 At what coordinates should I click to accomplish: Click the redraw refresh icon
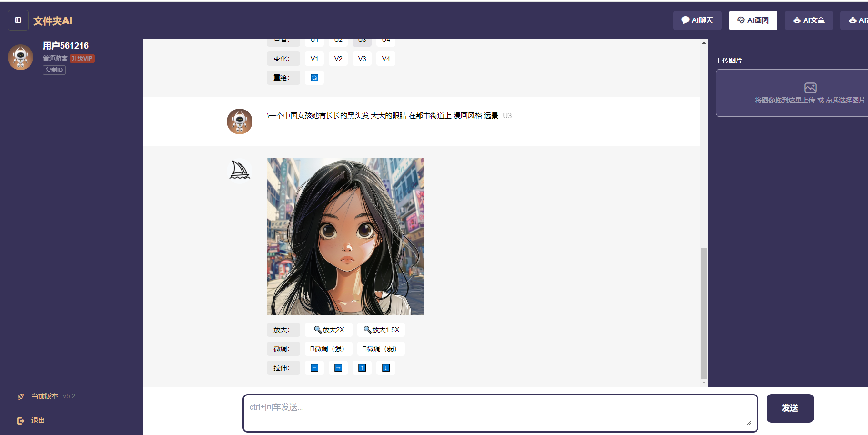(314, 78)
